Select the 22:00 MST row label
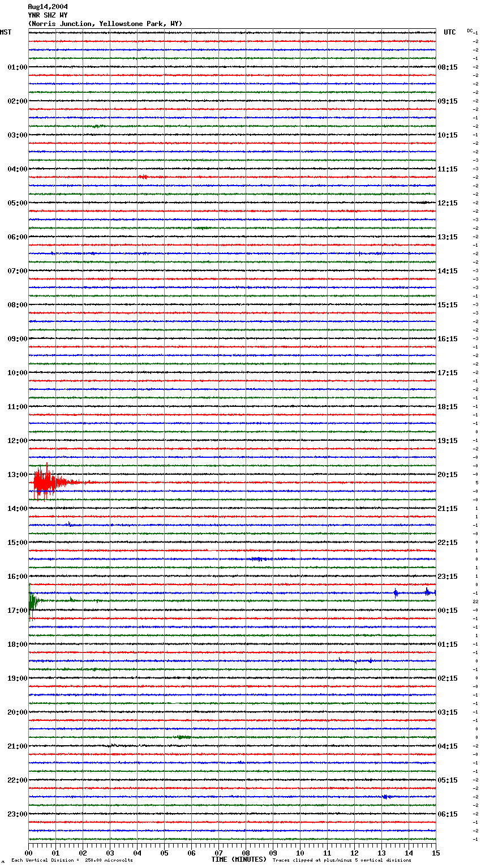The width and height of the screenshot is (481, 868). coord(18,780)
